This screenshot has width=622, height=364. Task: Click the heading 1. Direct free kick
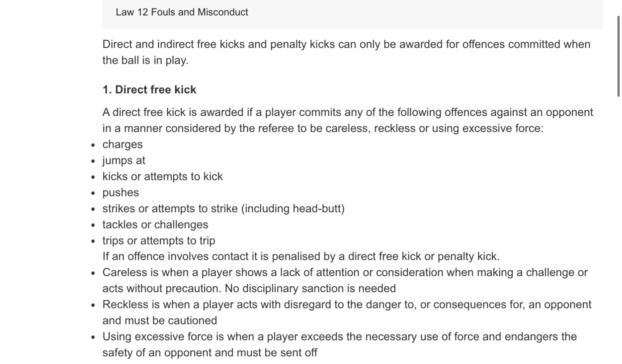149,90
